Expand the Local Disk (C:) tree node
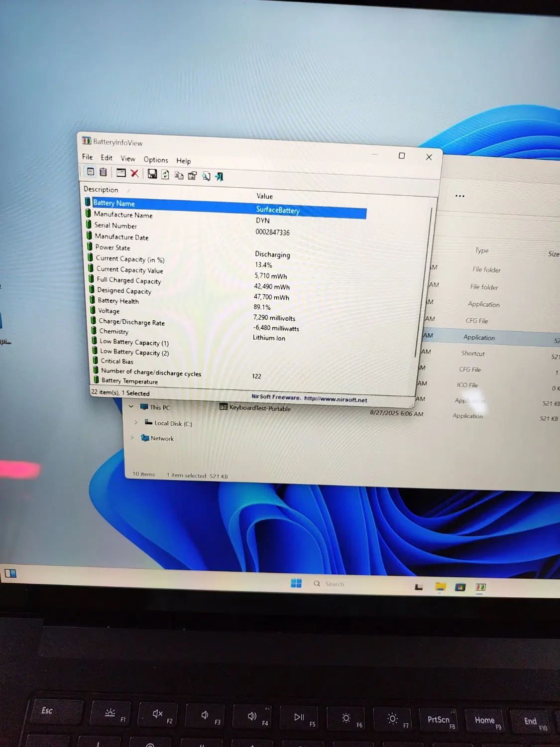Screen dimensions: 560x747 tap(135, 422)
